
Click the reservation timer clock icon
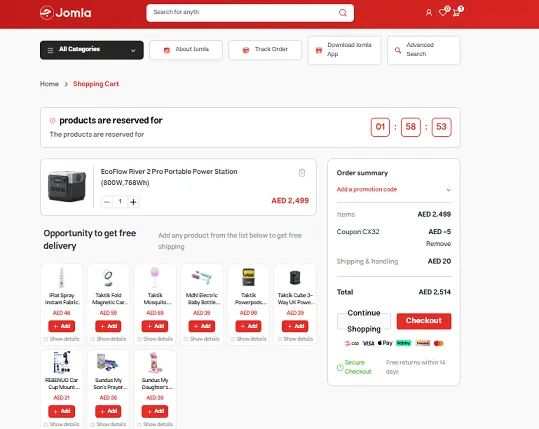click(x=53, y=121)
